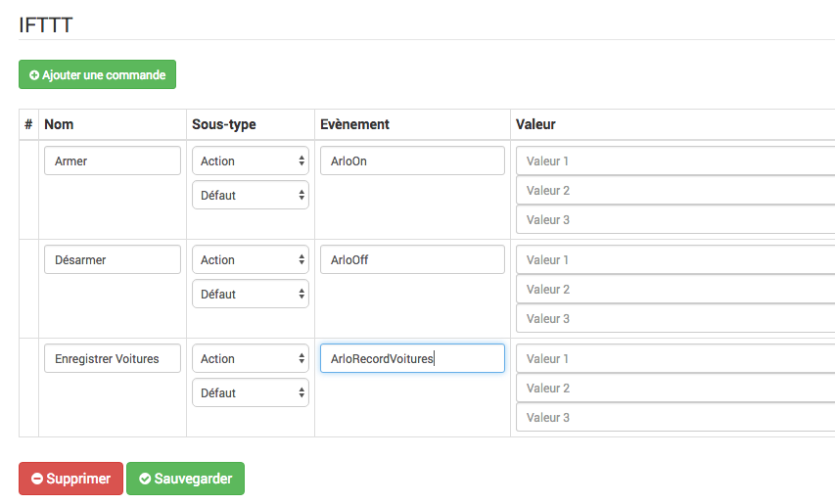Image resolution: width=835 pixels, height=504 pixels.
Task: Open Action dropdown for Armer row
Action: (251, 160)
